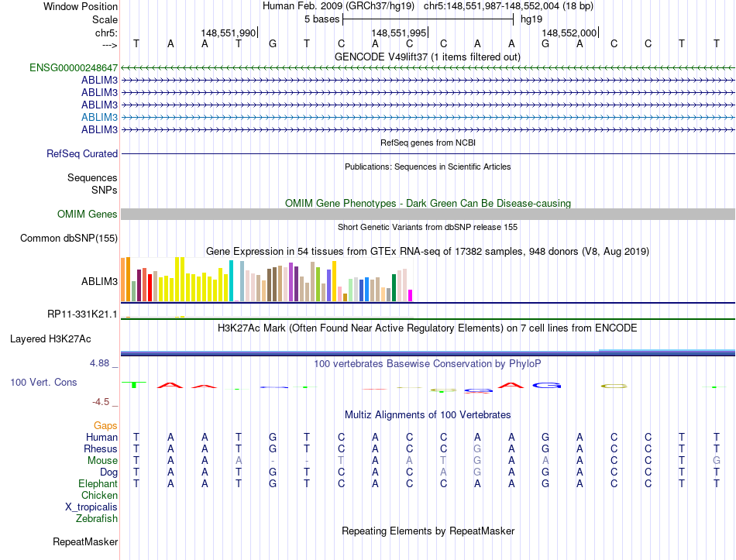Click the Dog alignment row label
This screenshot has height=560, width=736.
click(x=108, y=472)
